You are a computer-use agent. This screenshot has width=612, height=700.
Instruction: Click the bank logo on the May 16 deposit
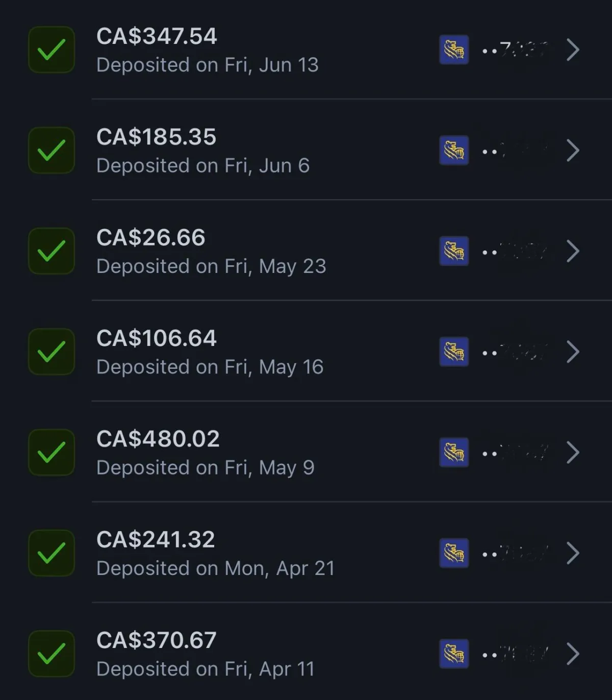(454, 352)
